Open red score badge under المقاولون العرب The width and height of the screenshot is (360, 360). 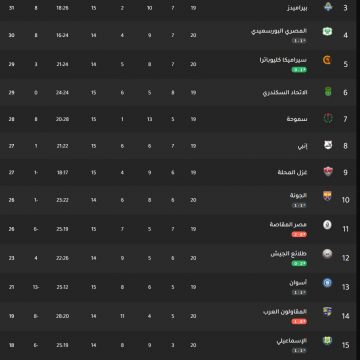point(299,322)
